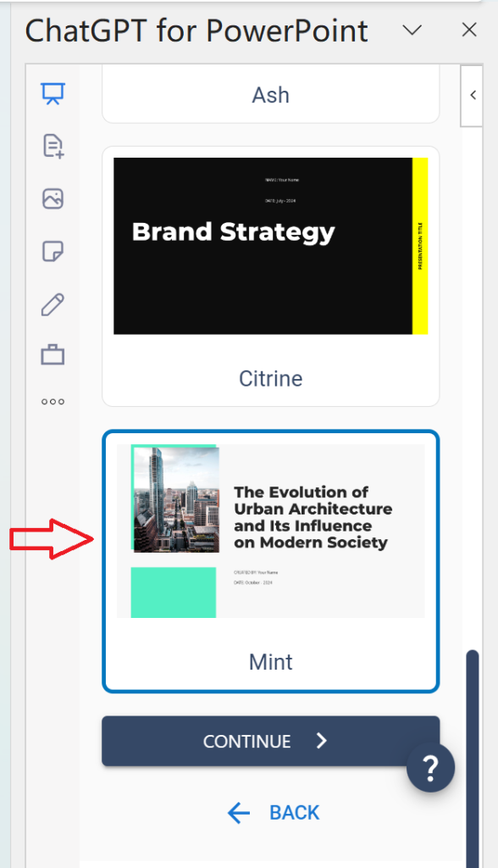The image size is (498, 868).
Task: Select the Ash theme card
Action: click(270, 94)
